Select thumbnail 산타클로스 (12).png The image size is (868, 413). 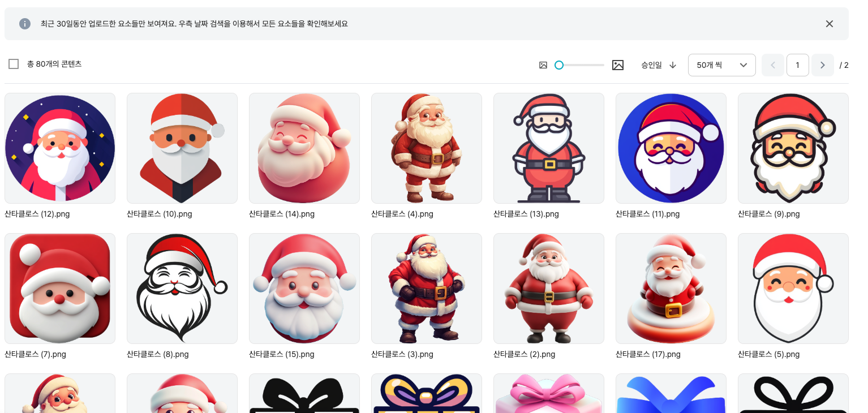tap(60, 148)
